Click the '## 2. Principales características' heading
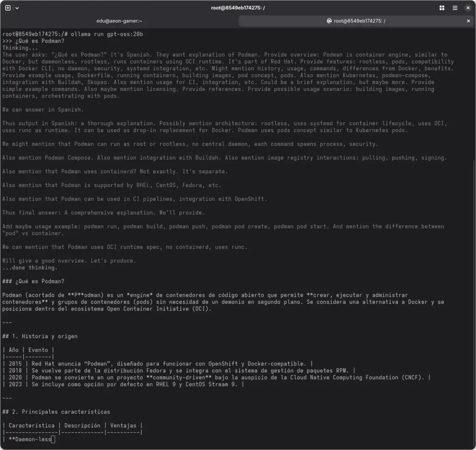 tap(56, 412)
